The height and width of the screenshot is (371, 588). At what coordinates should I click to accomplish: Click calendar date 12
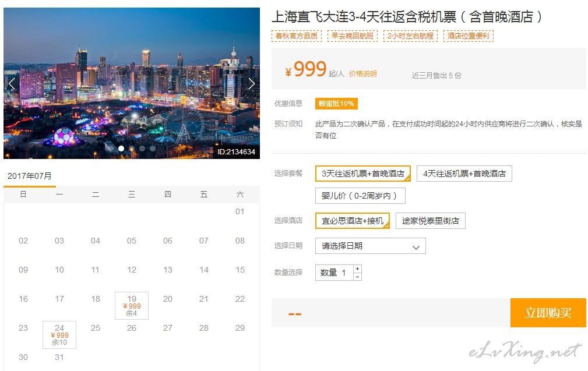(132, 270)
